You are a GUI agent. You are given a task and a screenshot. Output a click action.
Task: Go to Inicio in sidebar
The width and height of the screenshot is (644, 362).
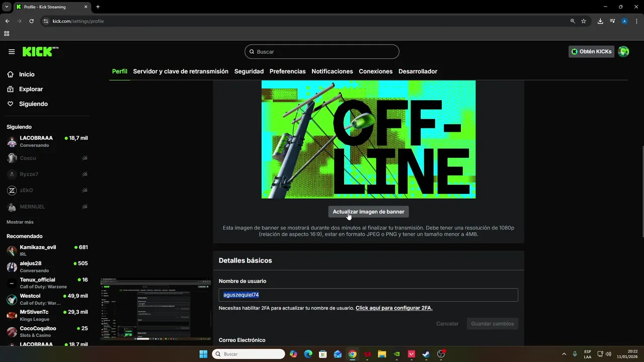pos(27,74)
